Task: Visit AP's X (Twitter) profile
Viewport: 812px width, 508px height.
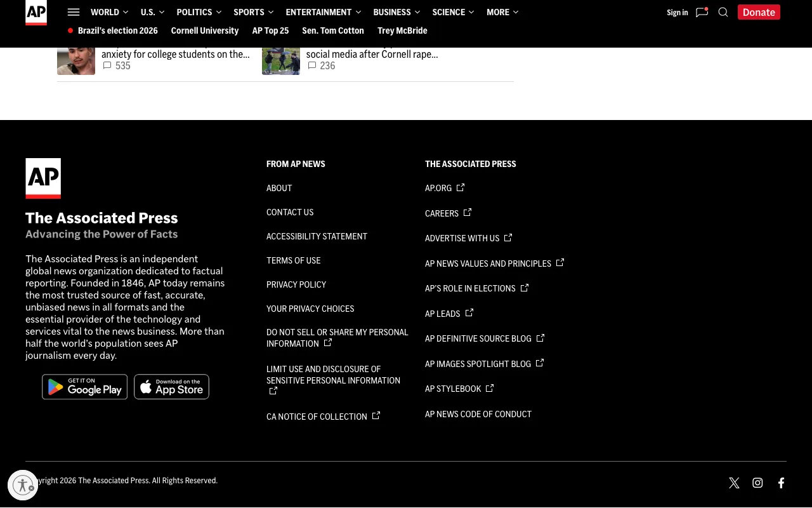Action: (734, 483)
